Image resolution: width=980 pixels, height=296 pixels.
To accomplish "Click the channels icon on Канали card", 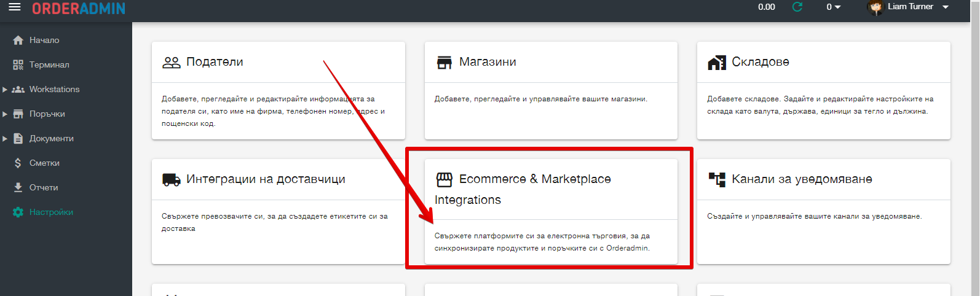I will [717, 179].
